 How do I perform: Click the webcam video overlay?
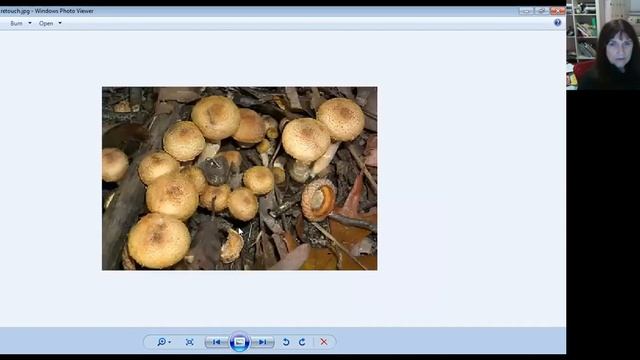coord(603,45)
